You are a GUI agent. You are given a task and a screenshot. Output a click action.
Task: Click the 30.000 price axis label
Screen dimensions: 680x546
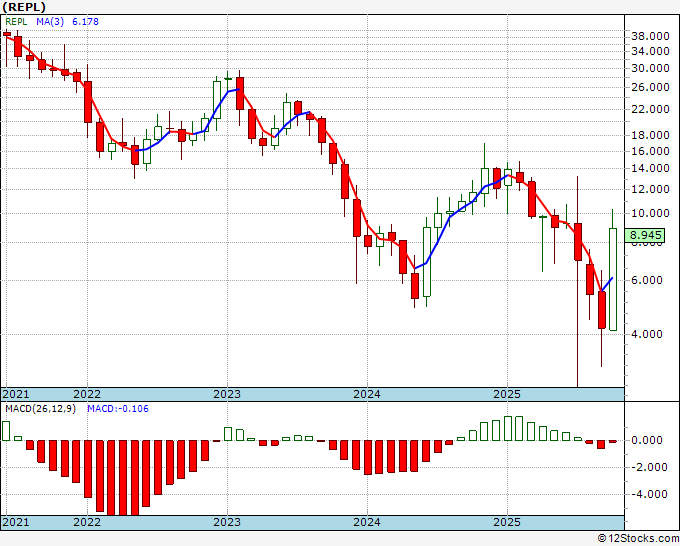click(x=650, y=68)
